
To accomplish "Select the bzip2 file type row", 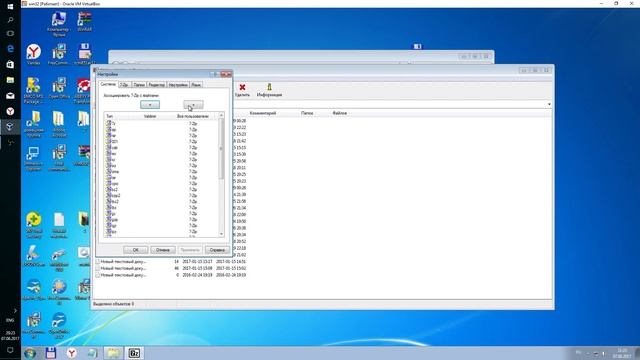I will tap(162, 196).
